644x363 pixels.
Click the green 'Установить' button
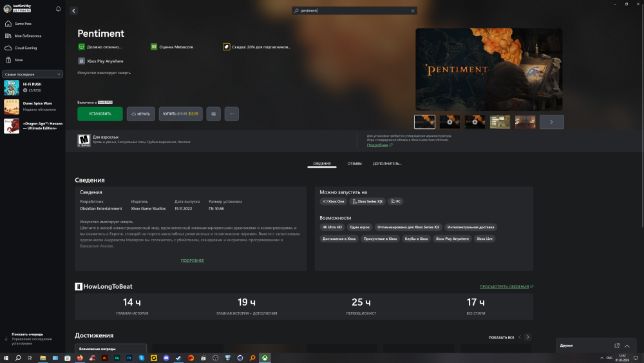100,114
